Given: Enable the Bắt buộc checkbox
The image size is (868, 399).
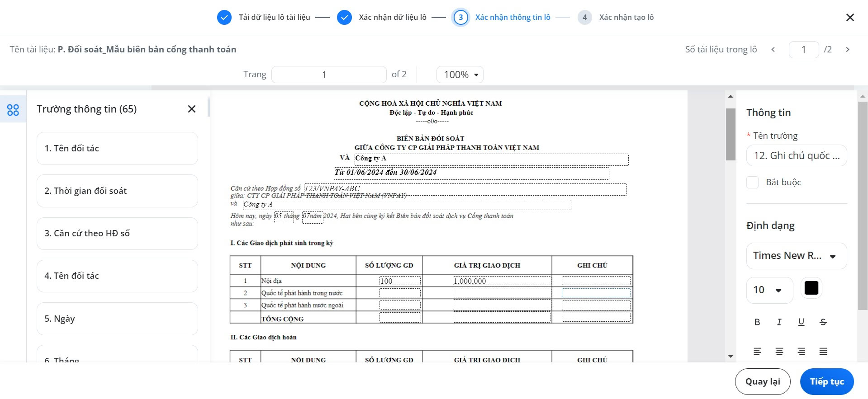Looking at the screenshot, I should [x=753, y=183].
